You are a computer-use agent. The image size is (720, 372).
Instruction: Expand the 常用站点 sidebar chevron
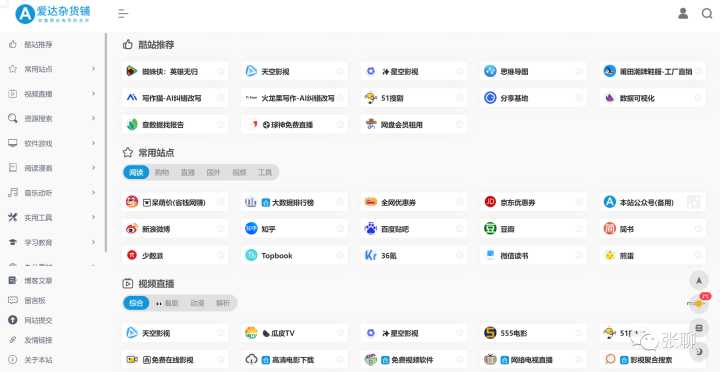tap(93, 69)
